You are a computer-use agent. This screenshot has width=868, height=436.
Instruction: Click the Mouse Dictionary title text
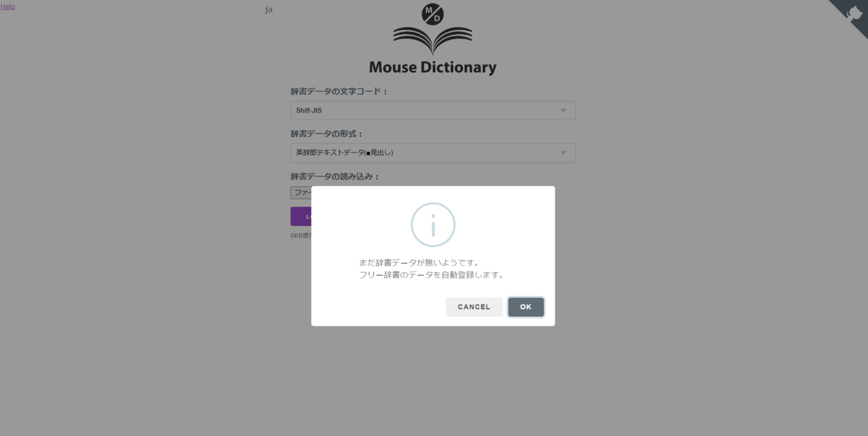(x=432, y=67)
